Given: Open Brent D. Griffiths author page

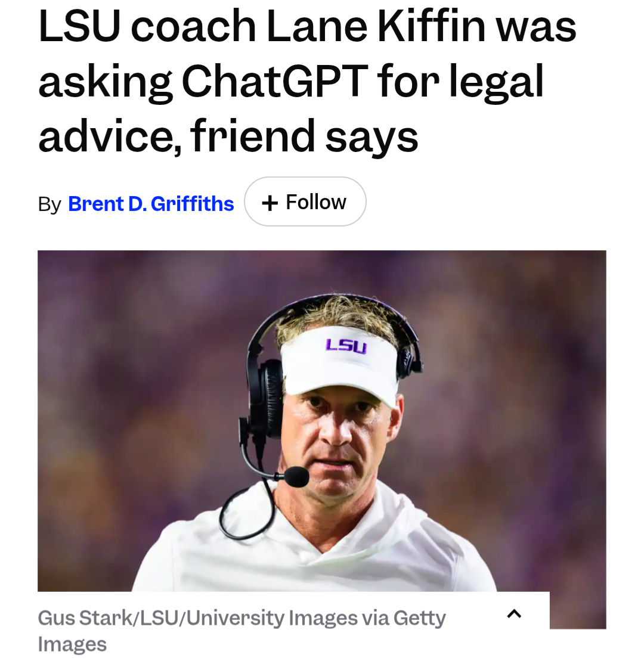Looking at the screenshot, I should point(151,203).
